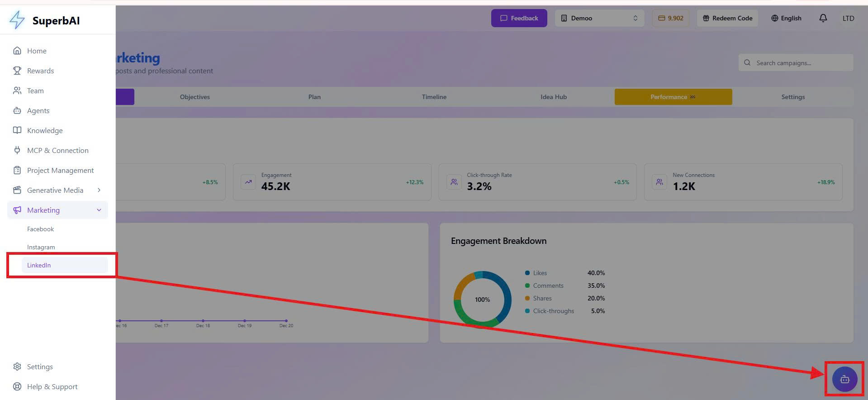Select LinkedIn under Marketing
Image resolution: width=868 pixels, height=400 pixels.
pyautogui.click(x=39, y=265)
